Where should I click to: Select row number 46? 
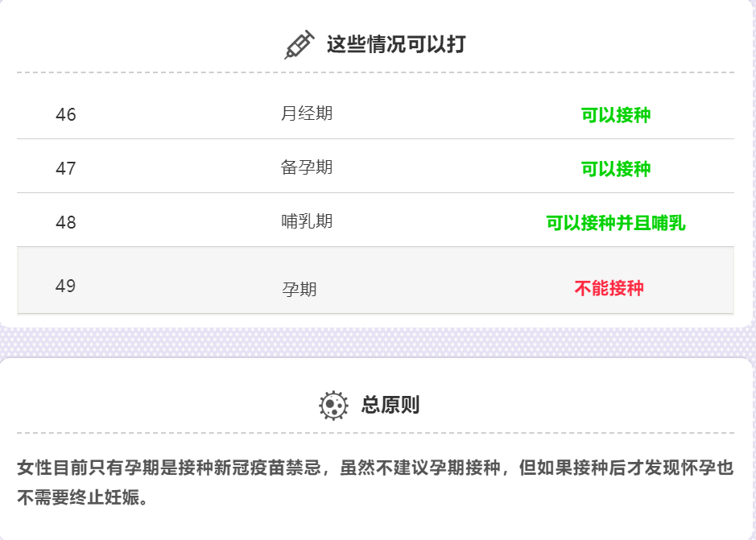click(x=66, y=115)
